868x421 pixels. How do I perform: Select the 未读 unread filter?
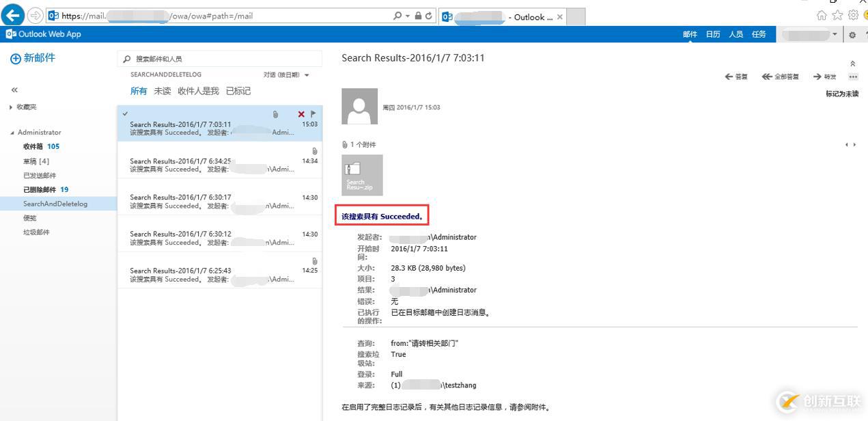point(163,91)
